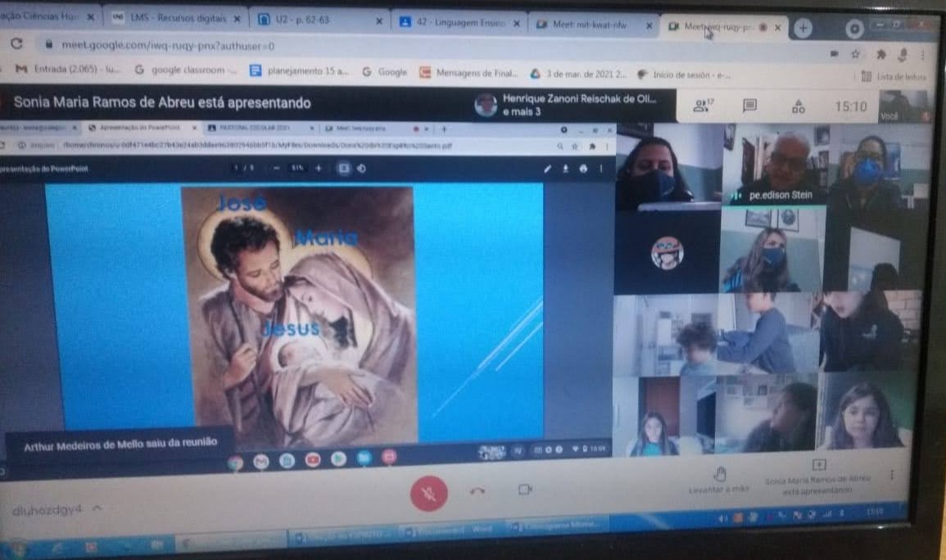
Task: Open Mensagens de Final... bookmark
Action: coord(469,73)
